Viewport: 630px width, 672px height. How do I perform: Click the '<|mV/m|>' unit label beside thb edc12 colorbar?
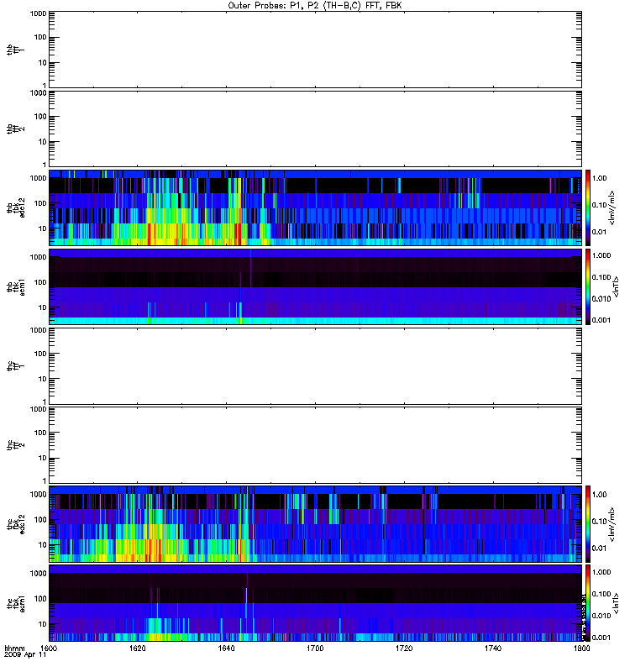(612, 207)
